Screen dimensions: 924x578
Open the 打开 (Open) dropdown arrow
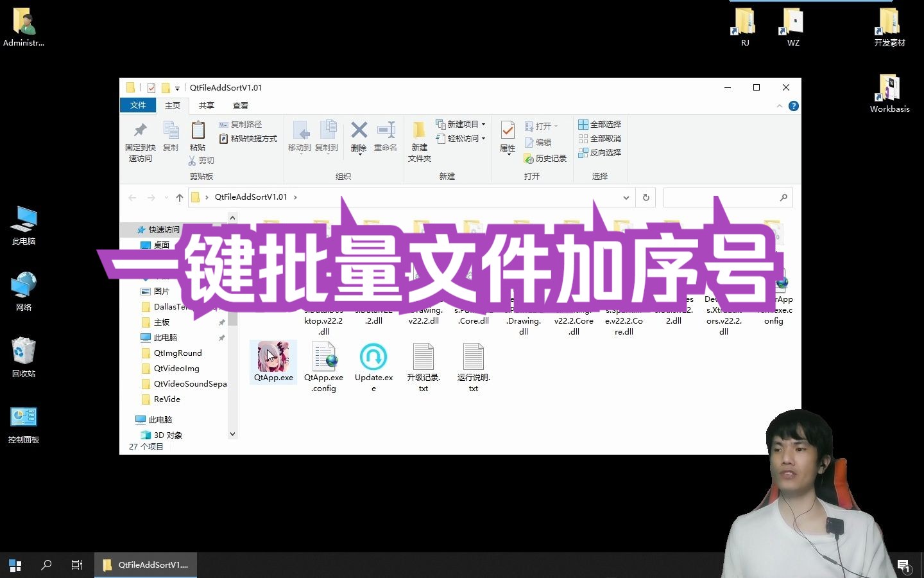click(x=554, y=125)
